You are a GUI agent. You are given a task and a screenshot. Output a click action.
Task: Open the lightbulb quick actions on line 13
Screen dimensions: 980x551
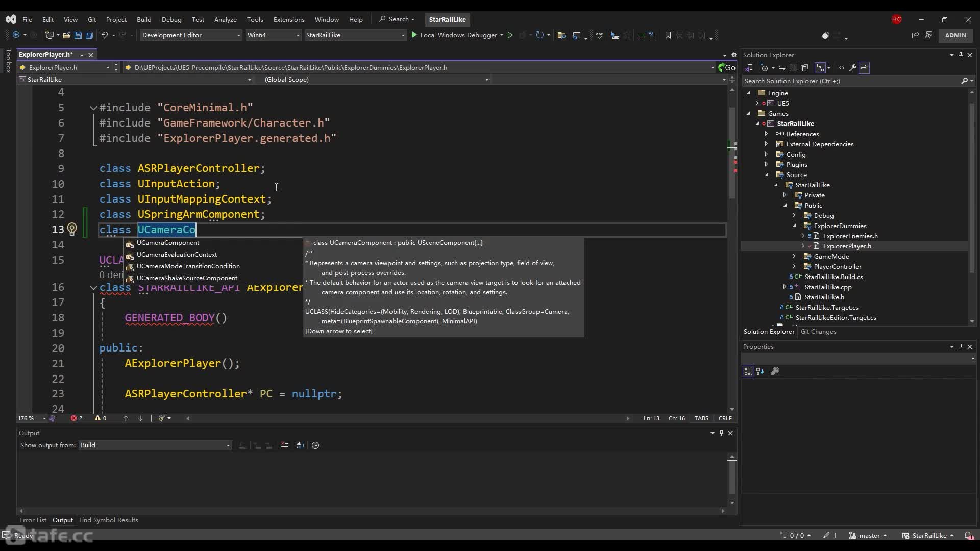pos(72,230)
